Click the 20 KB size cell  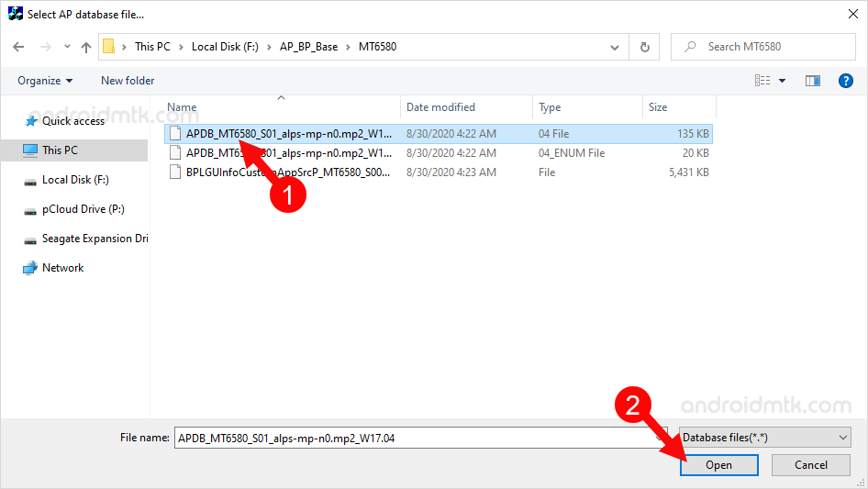(696, 153)
